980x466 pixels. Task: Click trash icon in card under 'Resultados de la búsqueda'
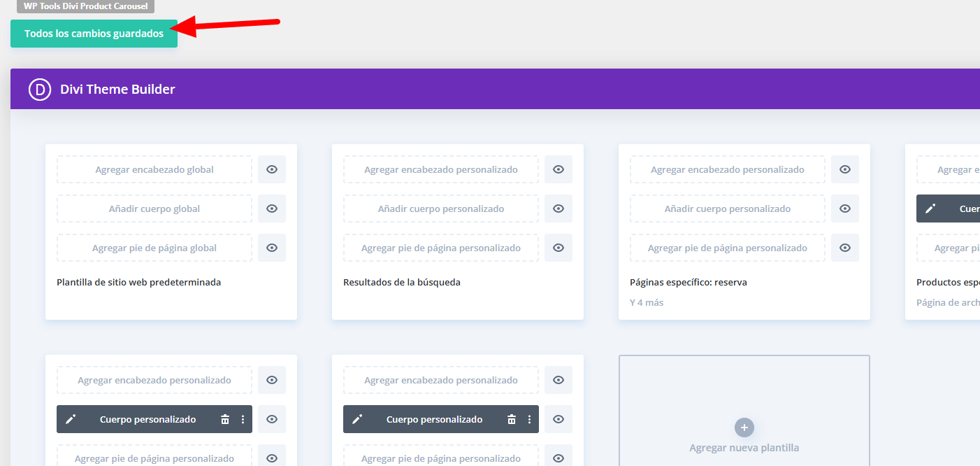pos(512,419)
